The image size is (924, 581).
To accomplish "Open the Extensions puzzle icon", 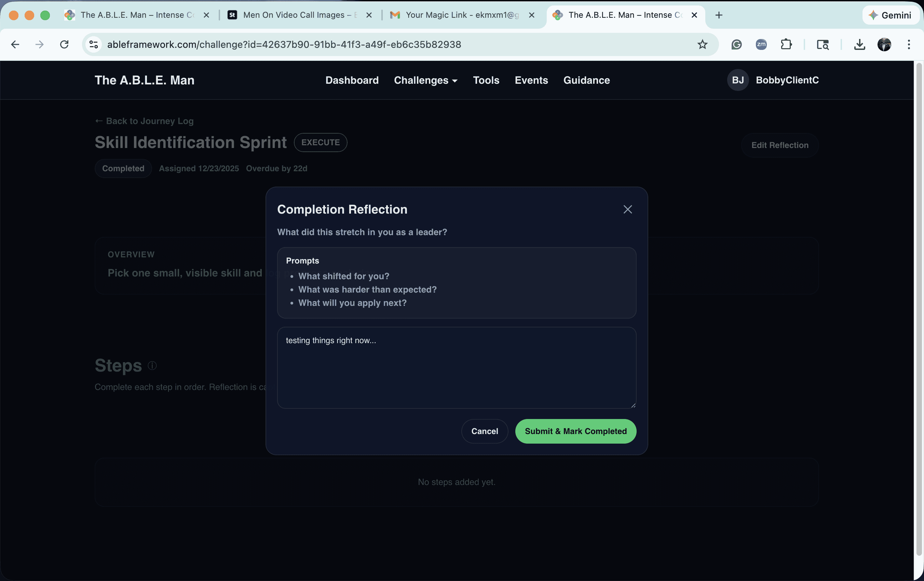I will pos(786,44).
